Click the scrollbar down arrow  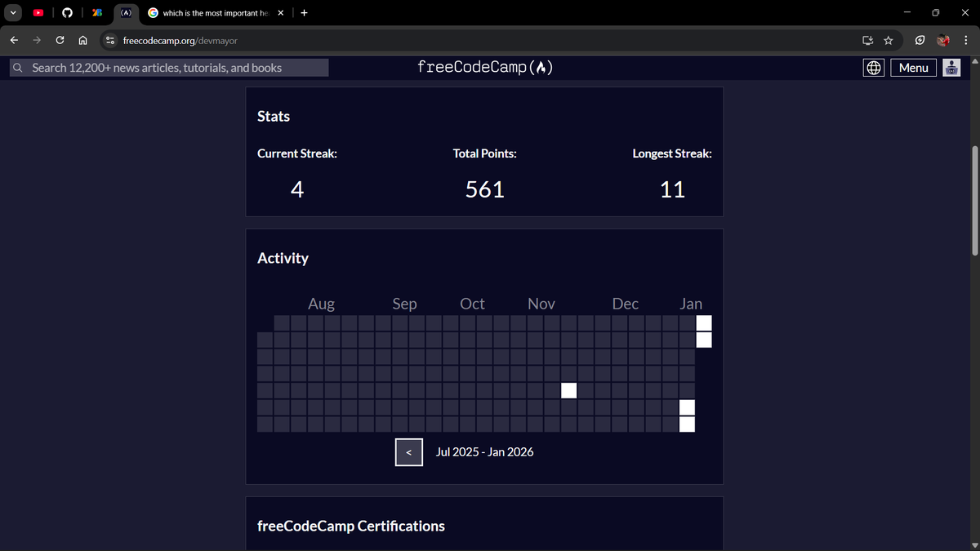point(973,545)
